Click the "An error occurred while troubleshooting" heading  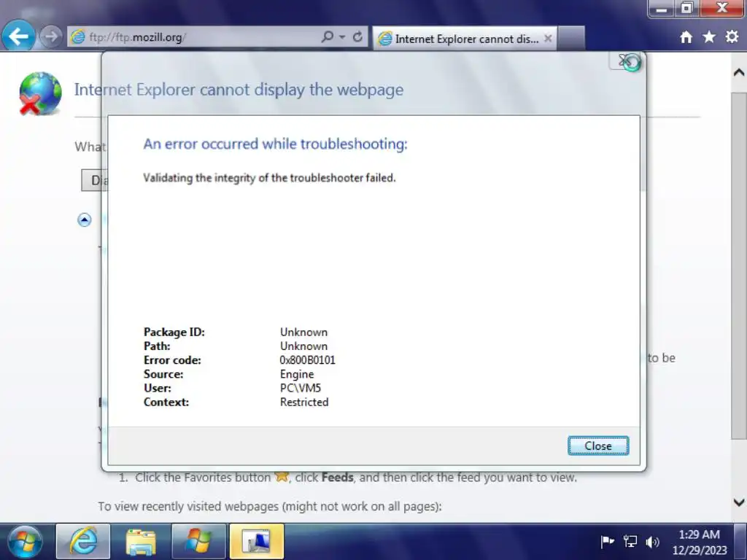tap(275, 144)
